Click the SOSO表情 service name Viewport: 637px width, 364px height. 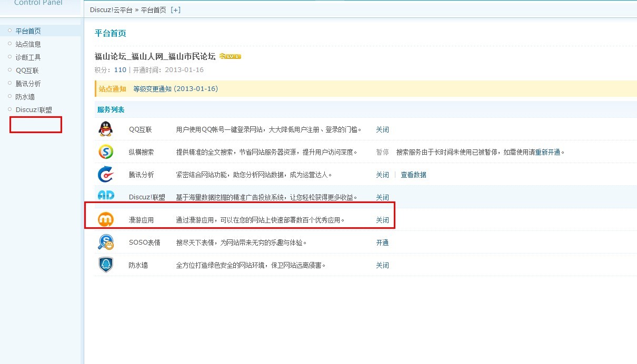point(145,242)
